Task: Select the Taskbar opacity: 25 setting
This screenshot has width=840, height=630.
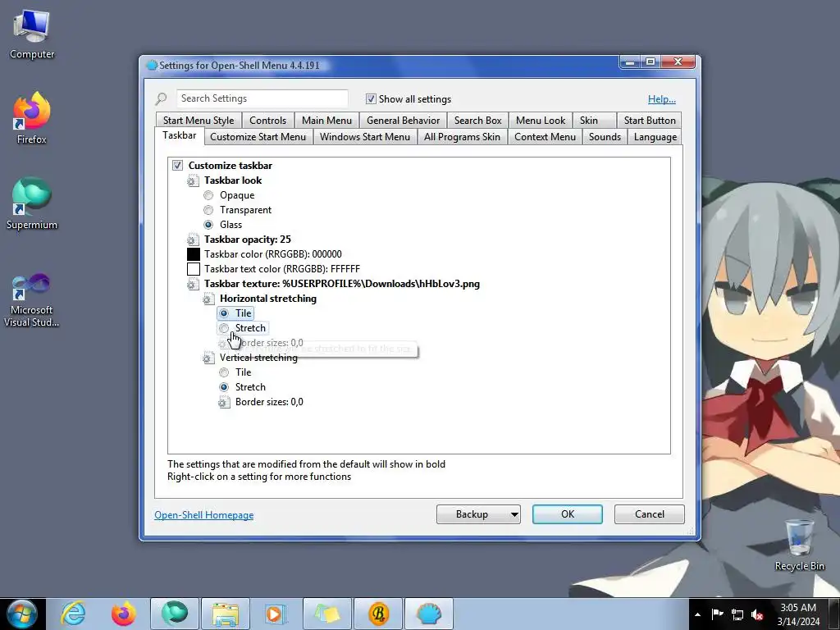Action: [x=248, y=240]
